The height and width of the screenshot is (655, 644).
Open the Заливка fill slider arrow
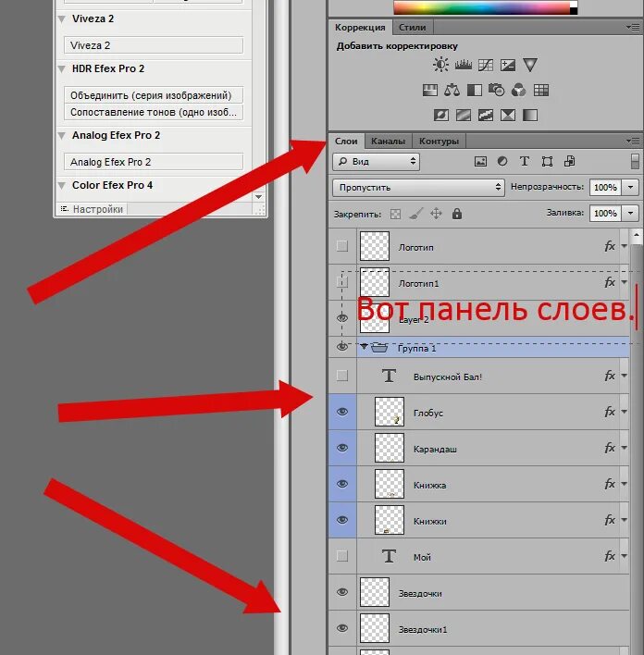[631, 213]
